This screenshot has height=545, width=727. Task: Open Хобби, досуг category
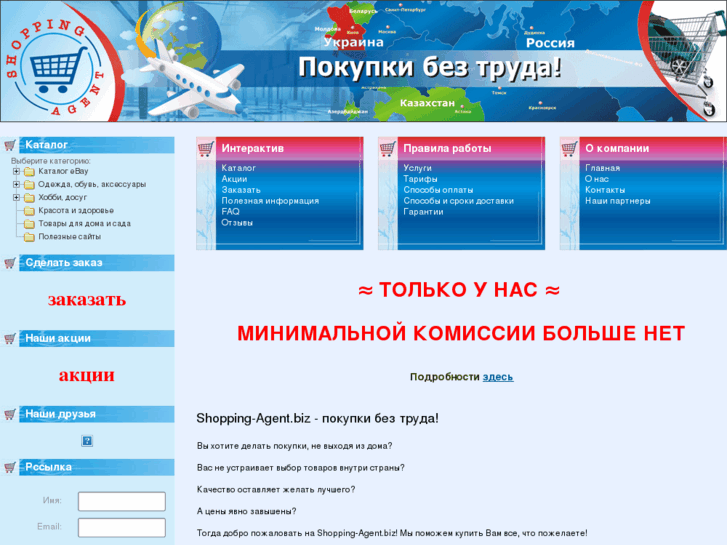coord(62,197)
